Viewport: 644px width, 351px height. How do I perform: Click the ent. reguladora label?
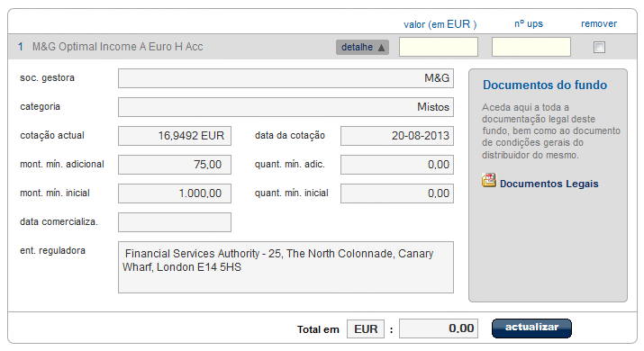52,250
